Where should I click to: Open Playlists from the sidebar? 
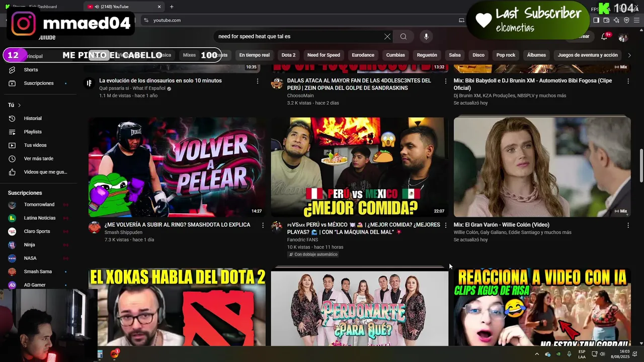tap(33, 132)
